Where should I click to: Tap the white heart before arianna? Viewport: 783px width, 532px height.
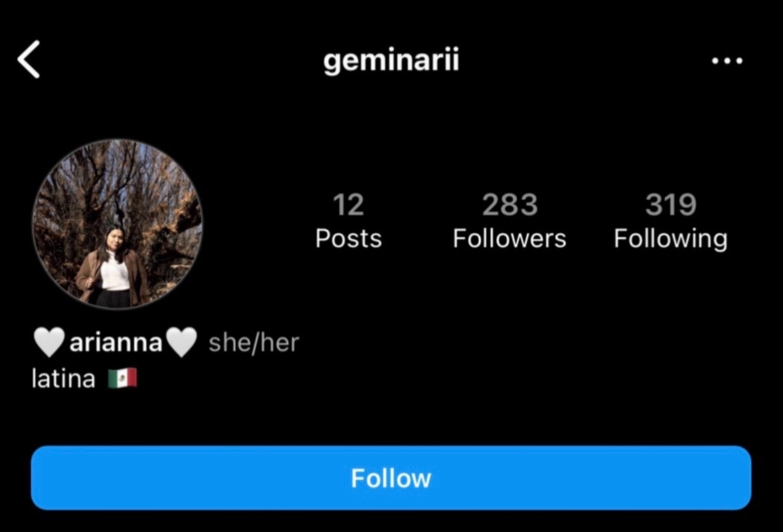(x=49, y=342)
